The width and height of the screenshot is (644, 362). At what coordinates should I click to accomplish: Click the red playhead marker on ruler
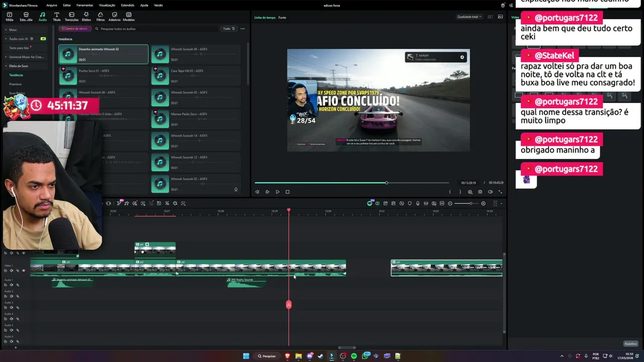click(289, 210)
